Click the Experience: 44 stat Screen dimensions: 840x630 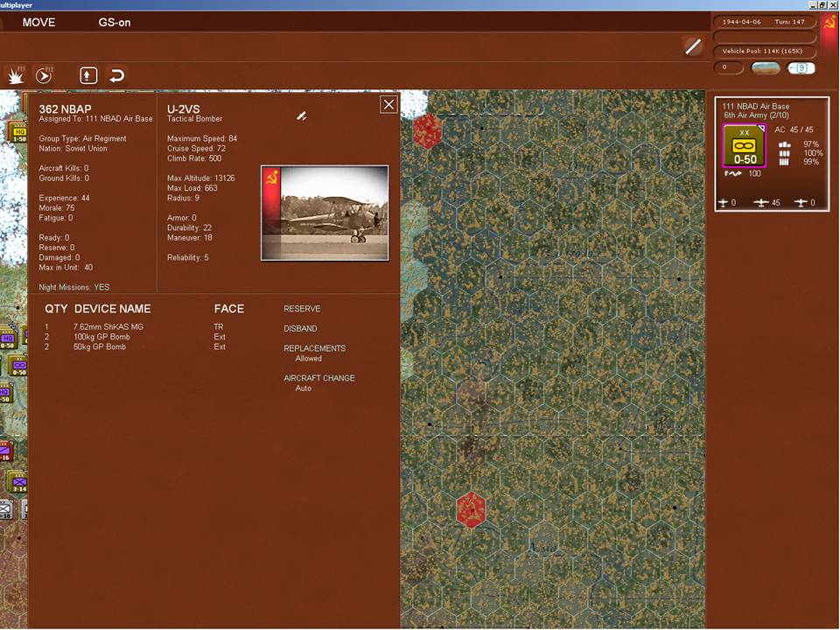pos(64,198)
